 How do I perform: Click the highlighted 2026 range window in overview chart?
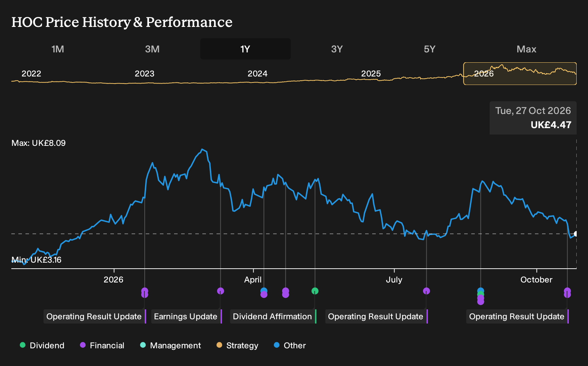(x=520, y=74)
